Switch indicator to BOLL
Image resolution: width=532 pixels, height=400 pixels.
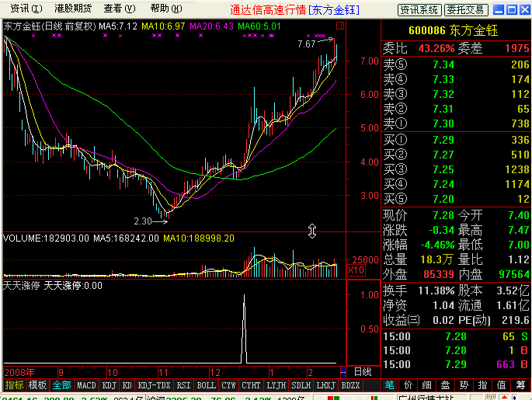tap(206, 385)
